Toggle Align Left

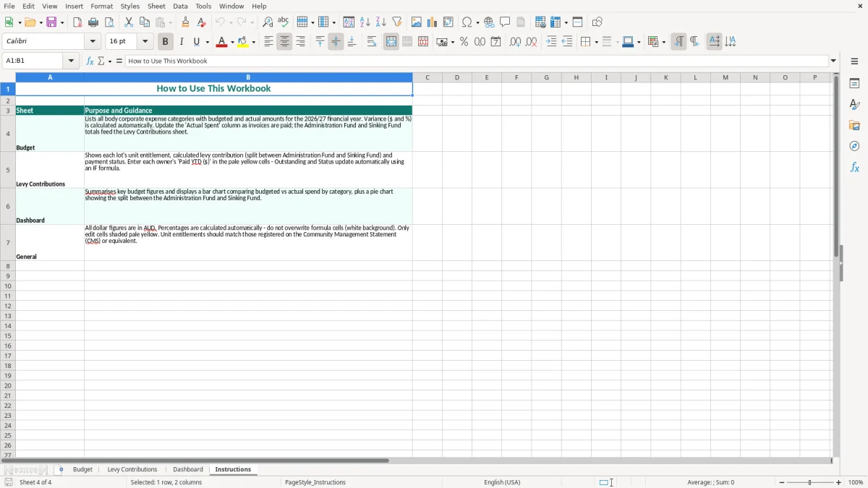tap(268, 42)
